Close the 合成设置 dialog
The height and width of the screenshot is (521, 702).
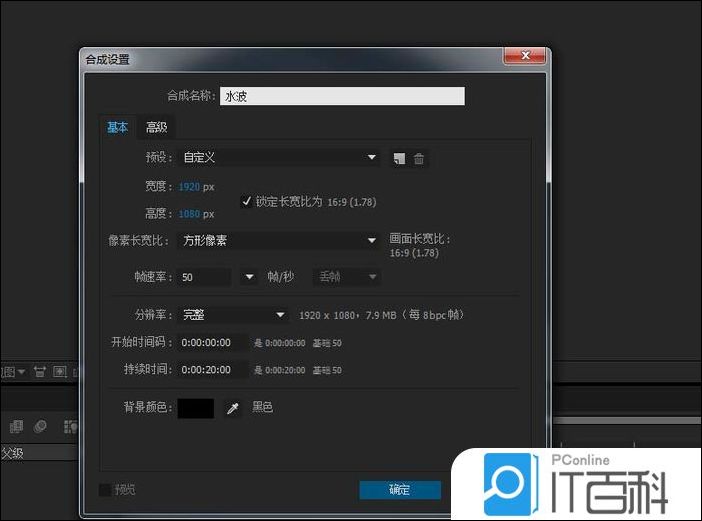coord(525,56)
